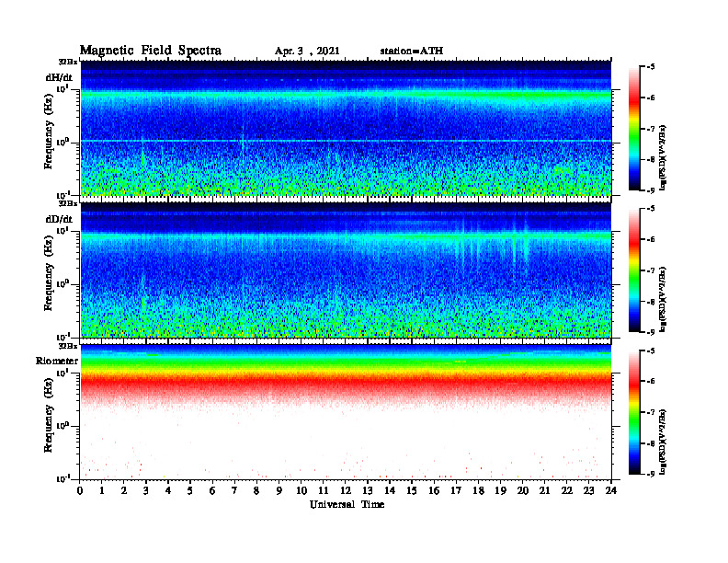Click the hour 23 tick label
The width and height of the screenshot is (728, 563).
[589, 491]
